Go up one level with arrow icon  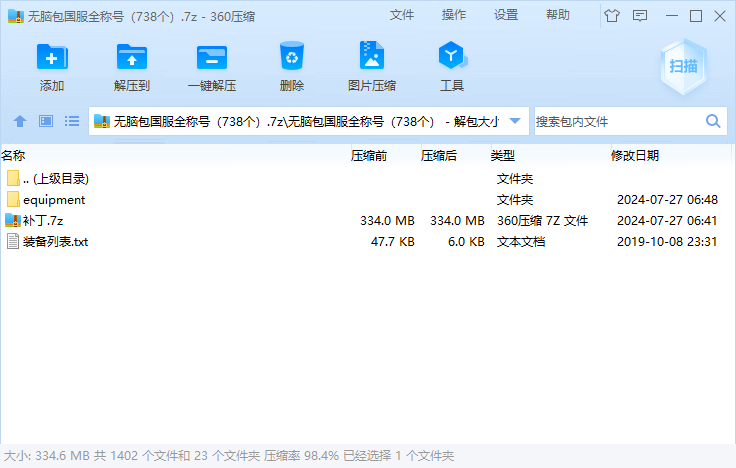tap(20, 121)
